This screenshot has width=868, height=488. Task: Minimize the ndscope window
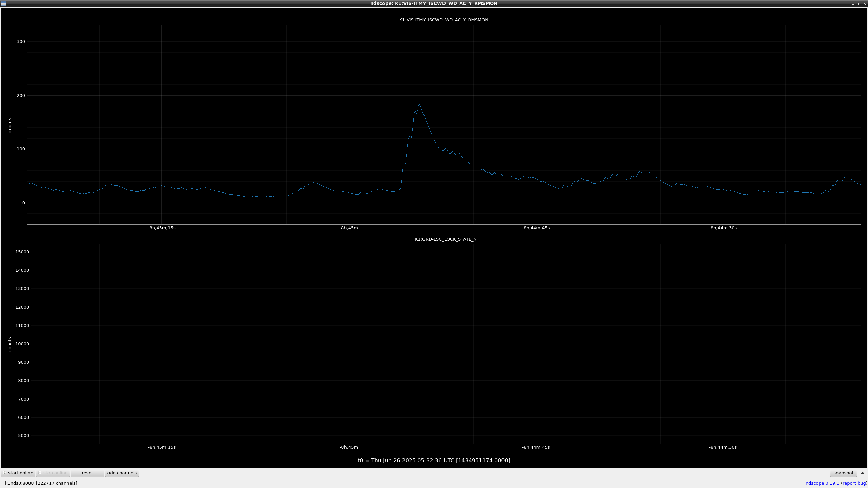click(853, 4)
